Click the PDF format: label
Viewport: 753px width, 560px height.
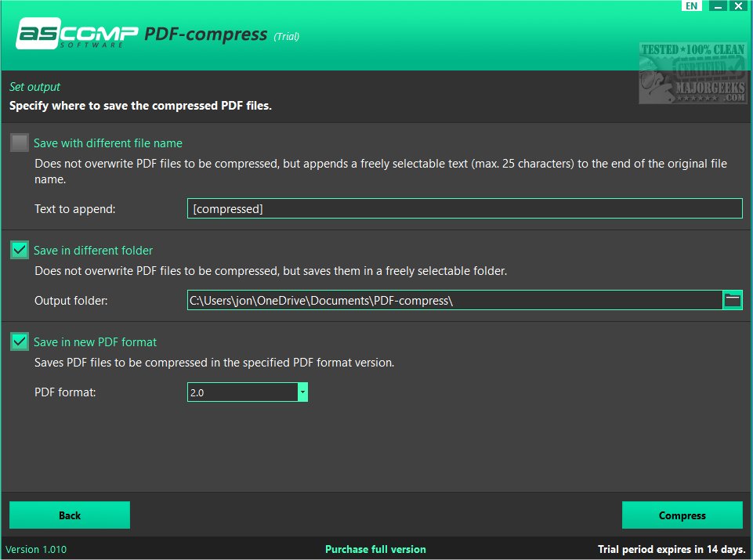[65, 392]
